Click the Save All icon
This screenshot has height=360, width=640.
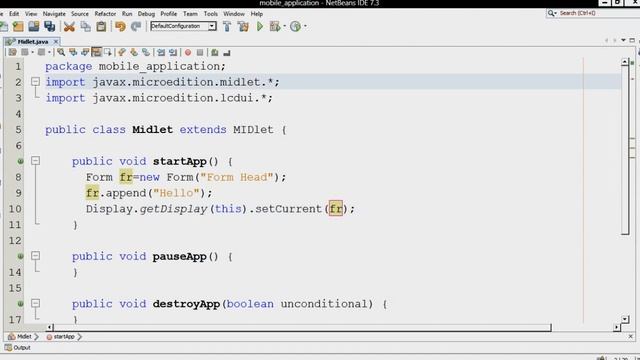50,27
